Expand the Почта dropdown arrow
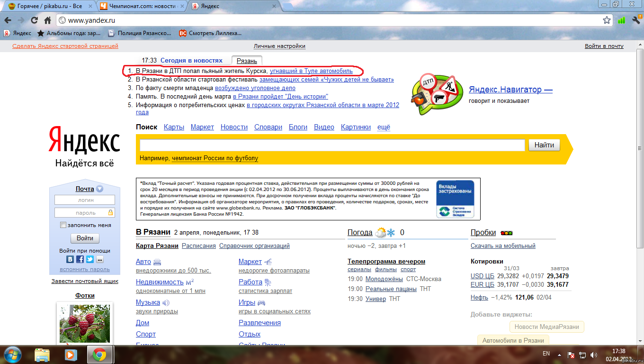The image size is (644, 364). [99, 189]
